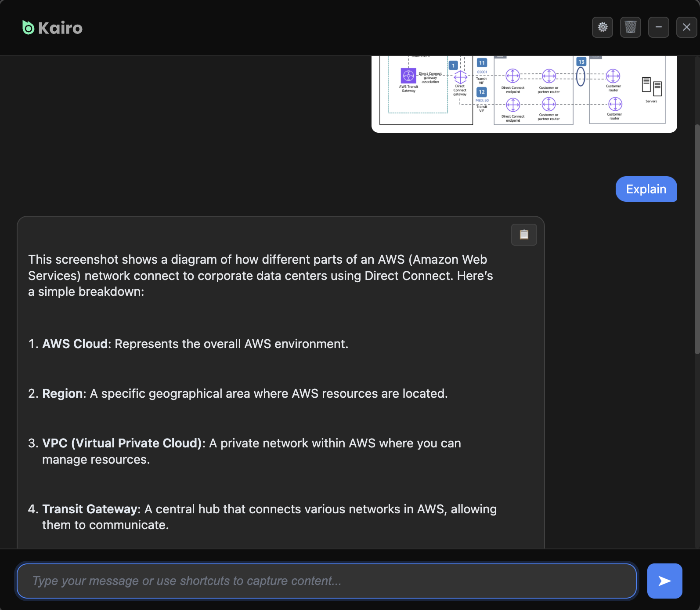This screenshot has width=700, height=610.
Task: Click the 'Transit Gateway' list item
Action: [x=262, y=517]
